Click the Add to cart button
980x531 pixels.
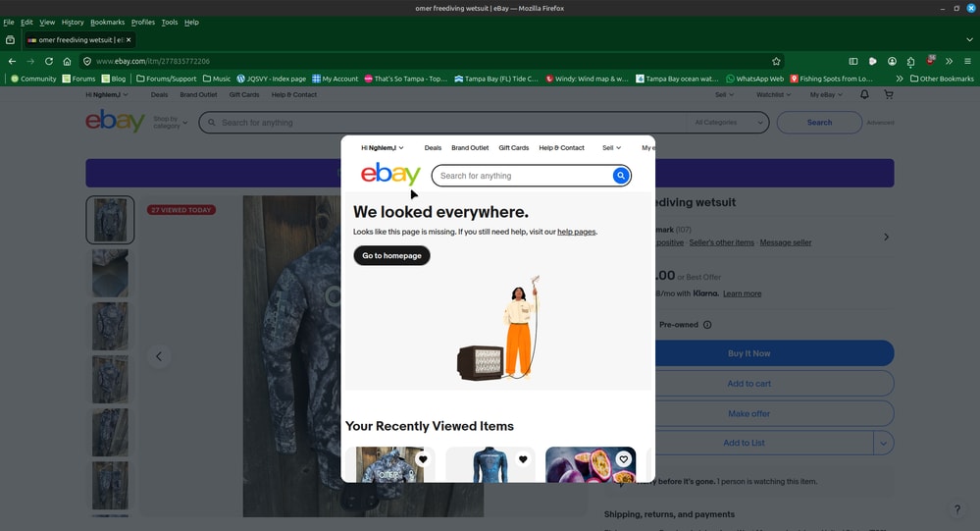[774, 384]
